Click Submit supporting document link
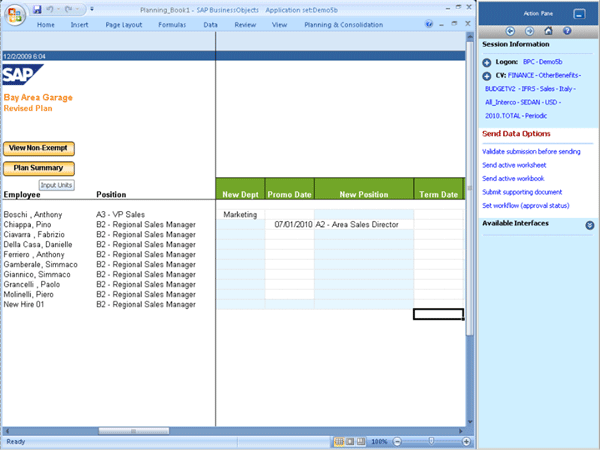The height and width of the screenshot is (450, 600). pos(522,192)
